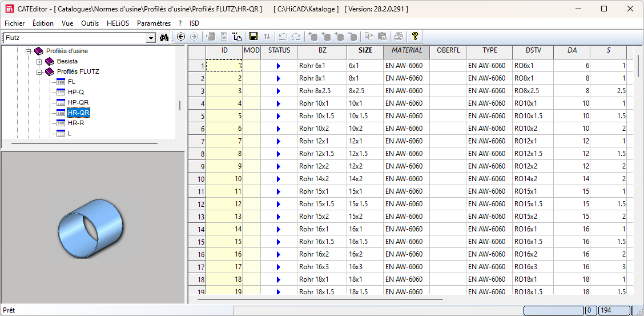The image size is (644, 316).
Task: Click the 'RO14x2' DSTV cell
Action: 533,179
